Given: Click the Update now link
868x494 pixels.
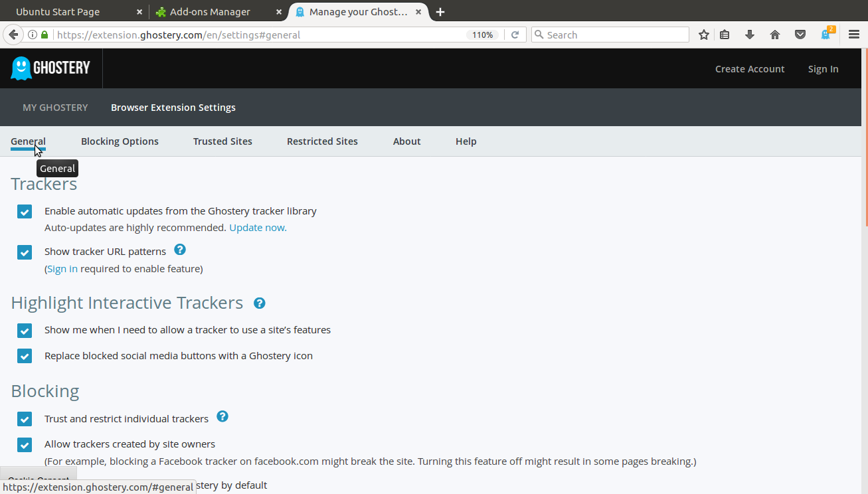Looking at the screenshot, I should coord(258,227).
